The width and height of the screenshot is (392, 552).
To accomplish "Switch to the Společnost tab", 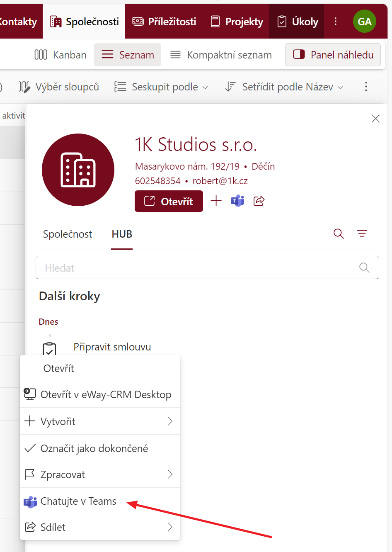I will 68,234.
